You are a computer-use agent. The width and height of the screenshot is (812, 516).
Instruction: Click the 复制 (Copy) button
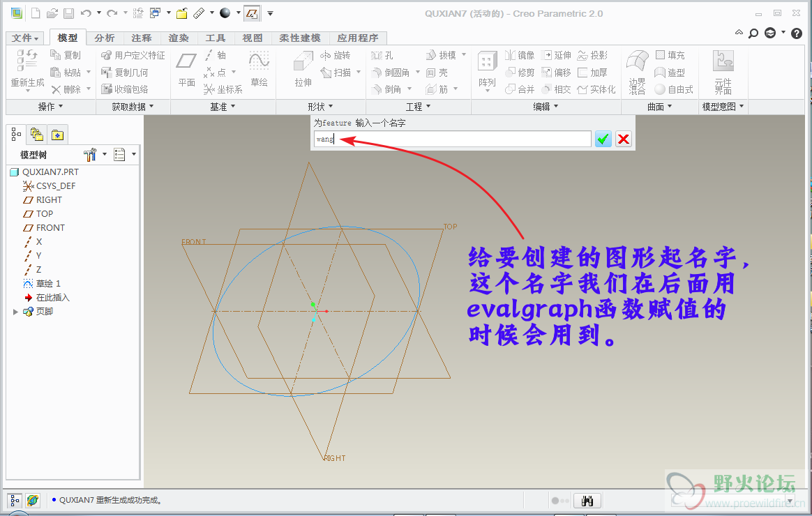coord(66,55)
